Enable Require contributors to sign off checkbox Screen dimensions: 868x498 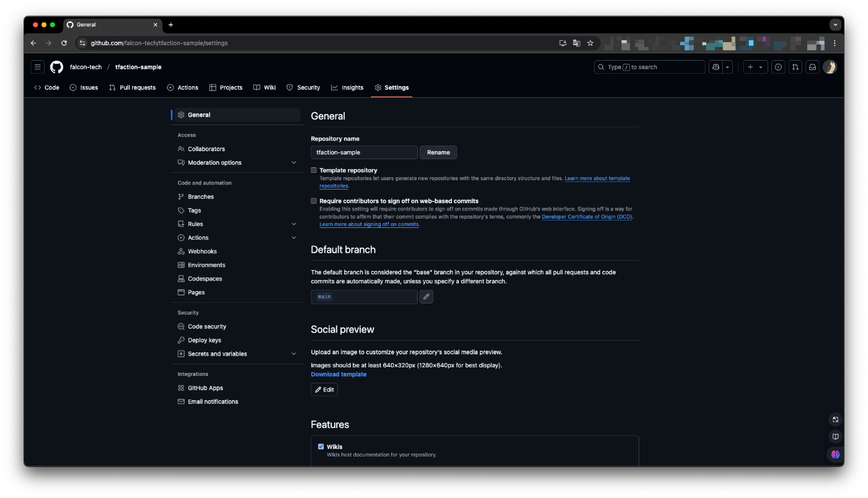tap(314, 201)
